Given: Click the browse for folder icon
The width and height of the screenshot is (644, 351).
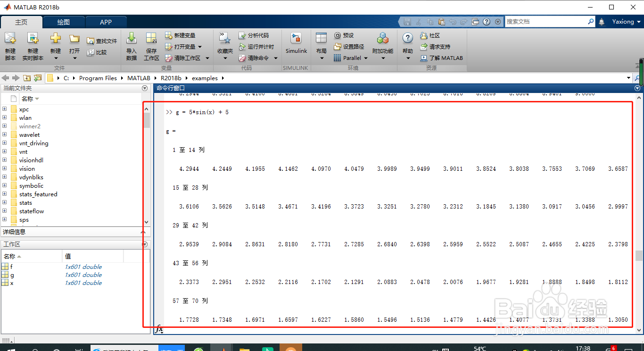Looking at the screenshot, I should pyautogui.click(x=38, y=78).
